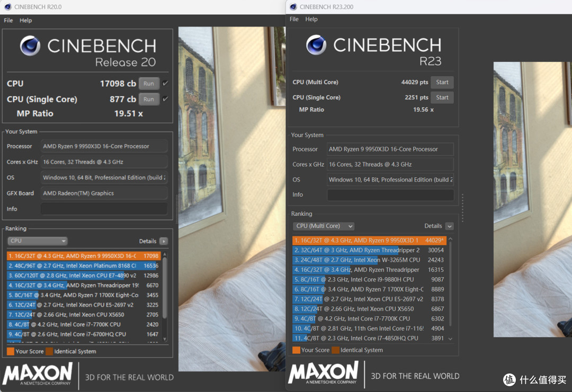572x392 pixels.
Task: Select R23 ranking row AMD Ryzen 7 1700X 8889
Action: point(369,289)
